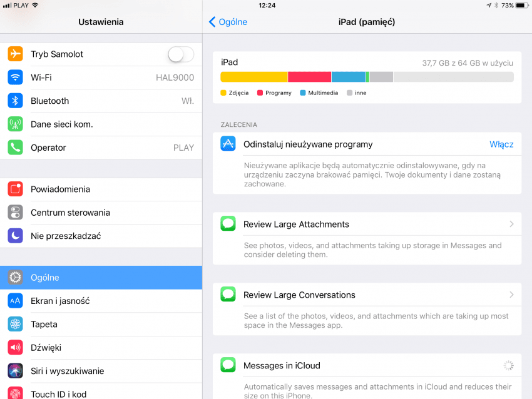532x399 pixels.
Task: Tap the Centrum sterowania icon
Action: (15, 213)
